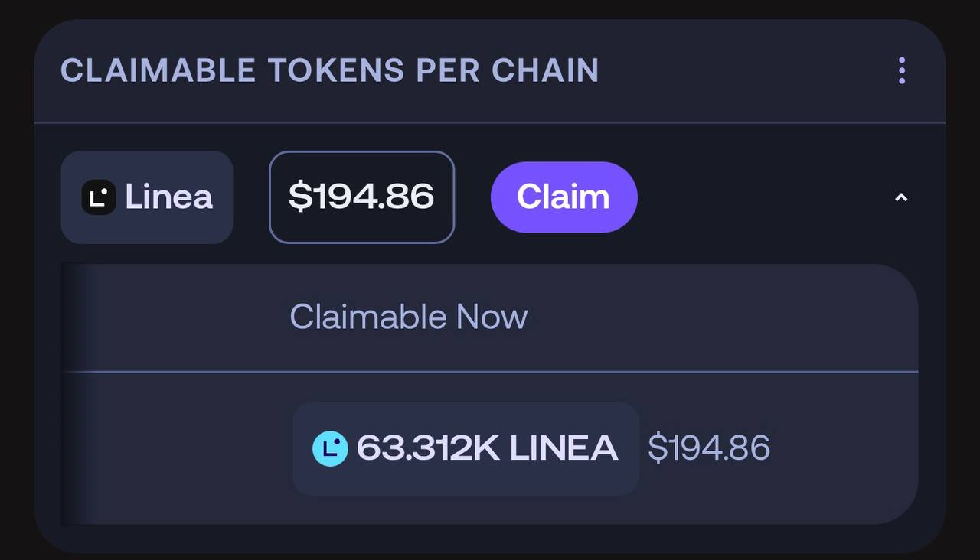
Task: Collapse the Linea chain details chevron
Action: 901,197
